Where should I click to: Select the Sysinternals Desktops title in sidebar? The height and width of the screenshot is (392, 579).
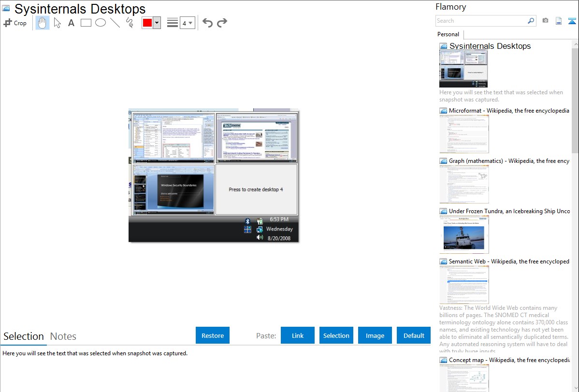click(x=490, y=46)
